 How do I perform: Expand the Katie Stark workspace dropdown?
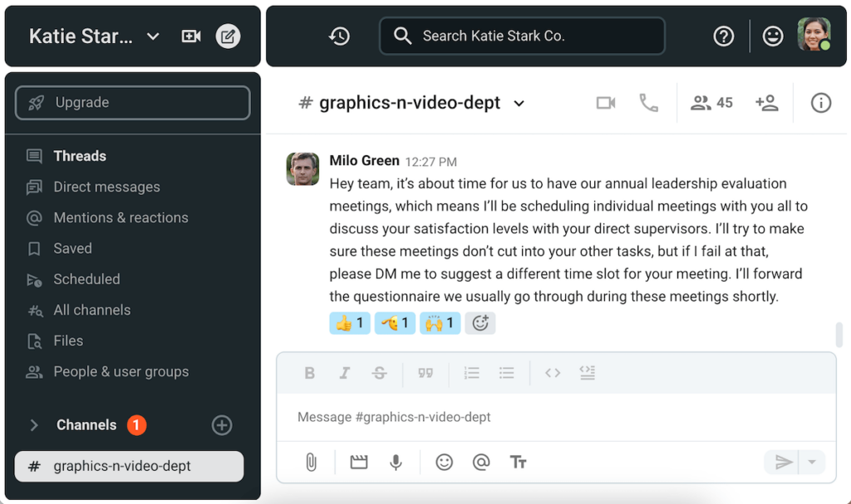point(152,37)
